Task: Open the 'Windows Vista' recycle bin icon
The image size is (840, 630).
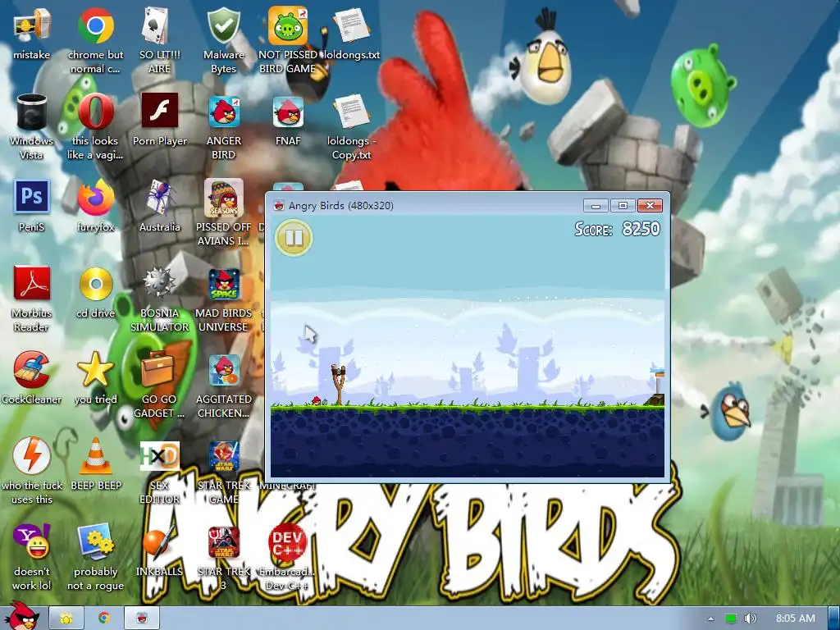Action: tap(32, 112)
